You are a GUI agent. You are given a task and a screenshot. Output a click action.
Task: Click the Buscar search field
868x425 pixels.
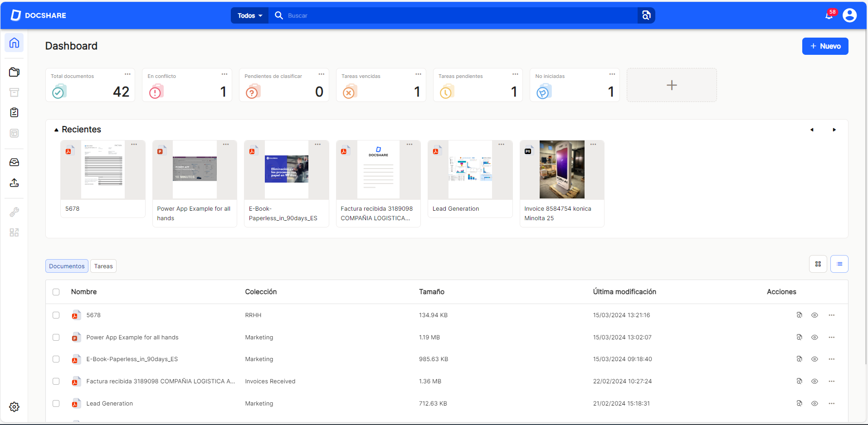[x=454, y=15]
